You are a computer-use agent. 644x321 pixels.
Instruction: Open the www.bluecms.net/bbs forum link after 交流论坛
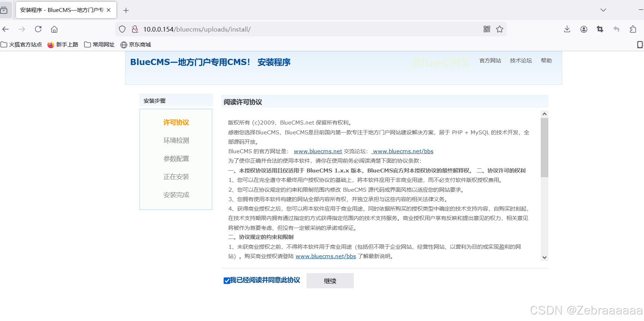tap(403, 151)
